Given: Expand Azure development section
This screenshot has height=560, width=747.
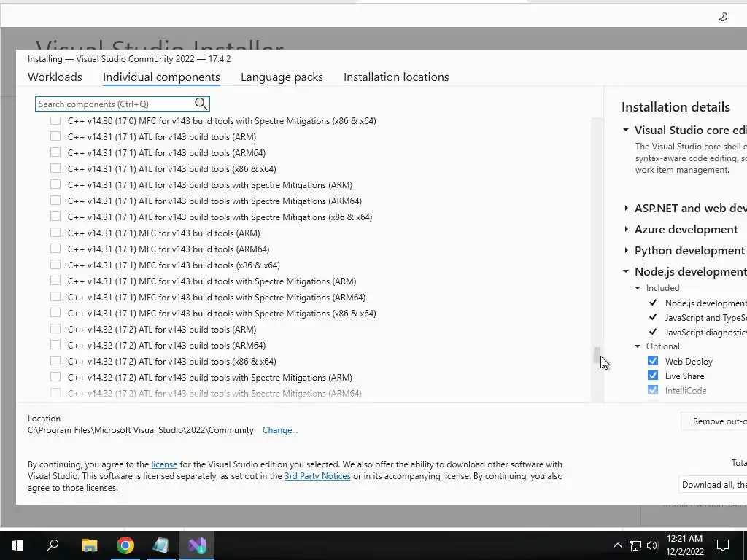Looking at the screenshot, I should [626, 229].
